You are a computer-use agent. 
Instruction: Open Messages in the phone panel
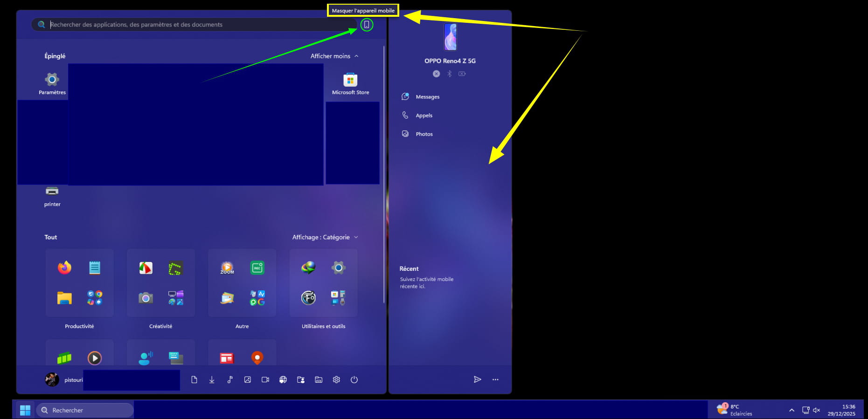click(x=421, y=97)
